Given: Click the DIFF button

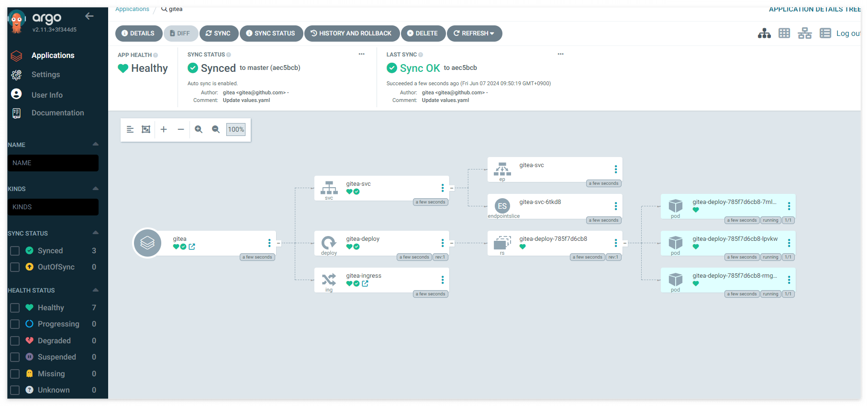Looking at the screenshot, I should point(180,34).
